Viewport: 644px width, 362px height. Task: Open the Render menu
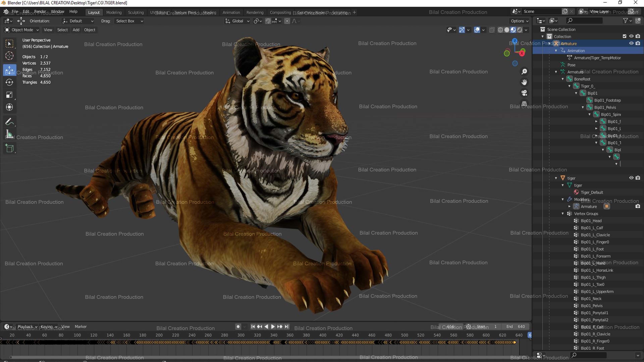[x=40, y=12]
